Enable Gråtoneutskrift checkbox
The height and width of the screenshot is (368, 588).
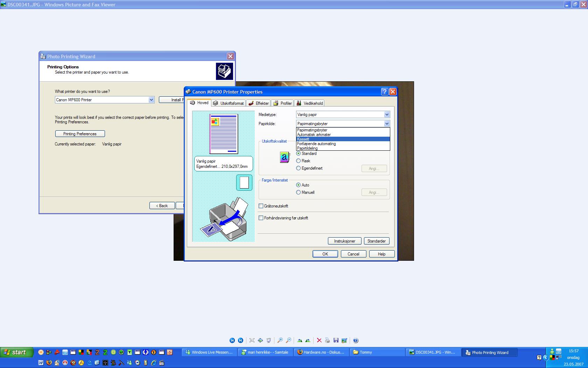coord(261,206)
